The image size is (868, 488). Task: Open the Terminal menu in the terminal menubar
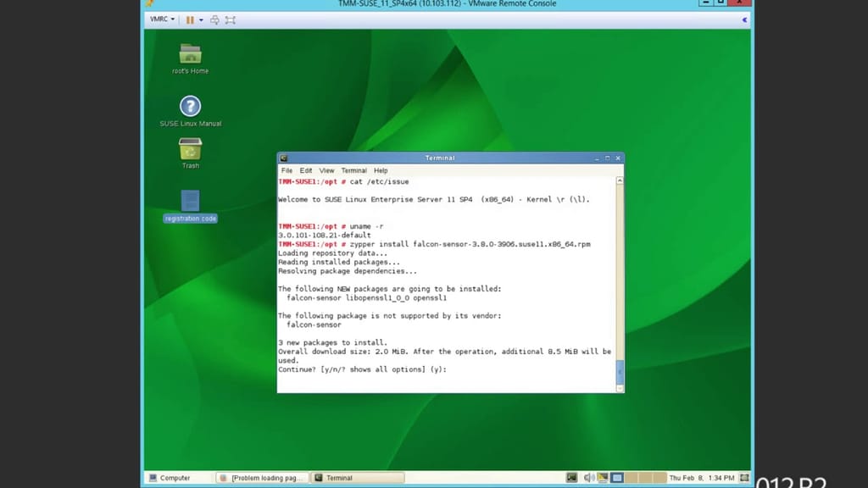tap(354, 170)
